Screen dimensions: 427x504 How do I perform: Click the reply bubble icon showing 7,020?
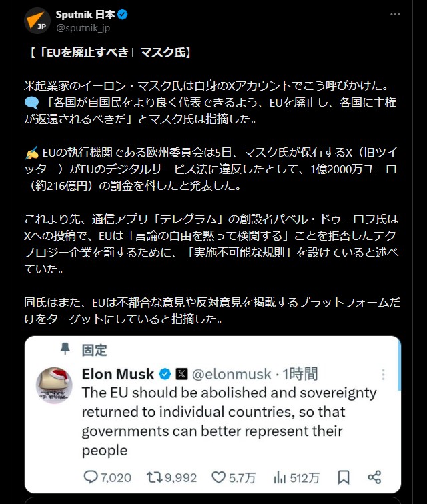coord(91,477)
